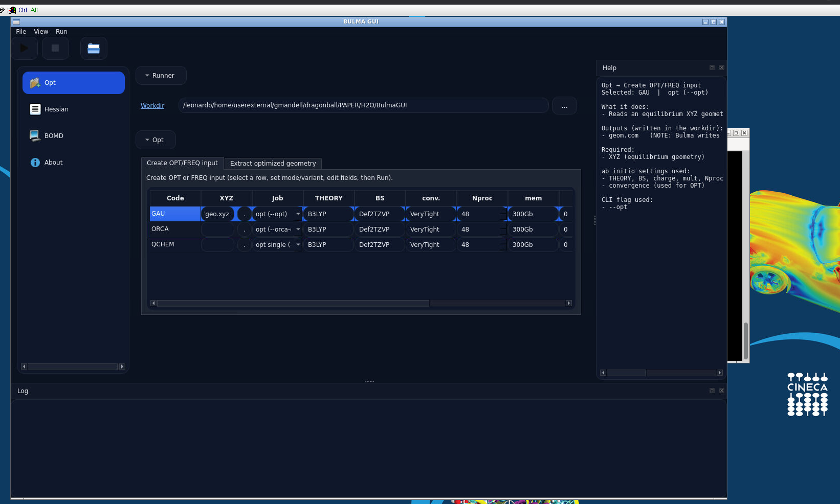
Task: Browse XYZ file for QCHEM row
Action: point(245,245)
